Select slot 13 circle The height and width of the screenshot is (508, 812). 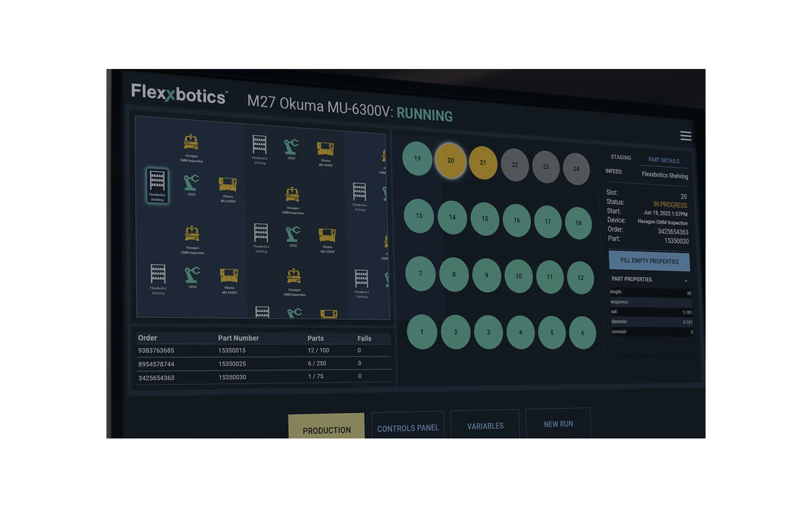[419, 216]
